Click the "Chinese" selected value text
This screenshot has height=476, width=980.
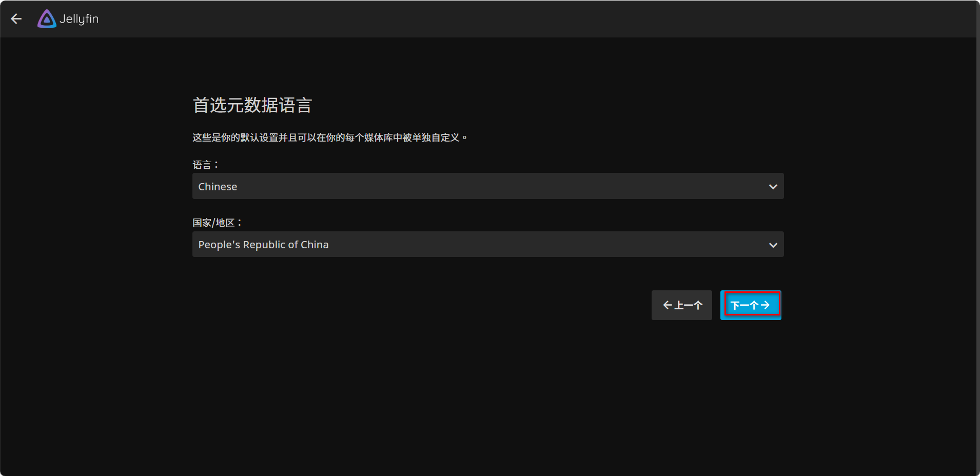(x=218, y=187)
